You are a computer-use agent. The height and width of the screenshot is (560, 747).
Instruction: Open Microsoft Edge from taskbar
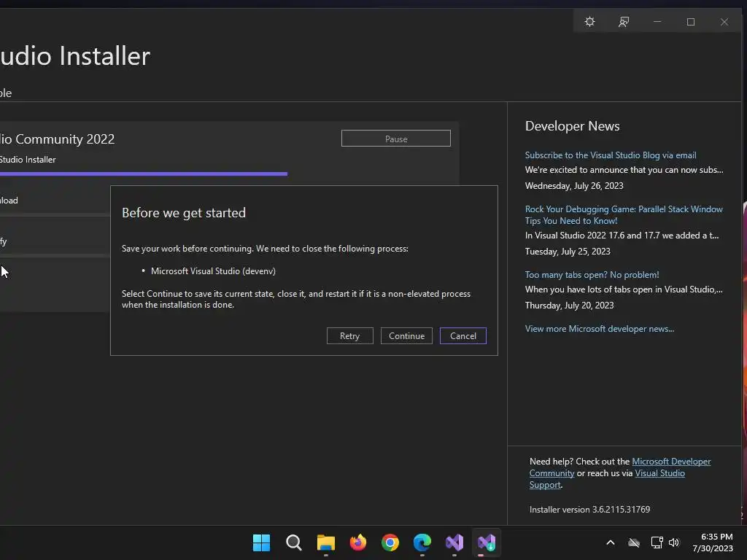point(422,542)
